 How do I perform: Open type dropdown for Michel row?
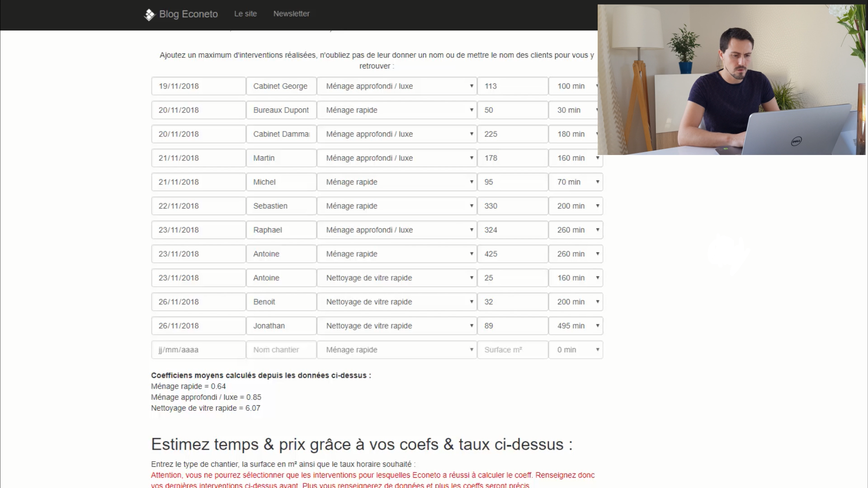coord(397,182)
